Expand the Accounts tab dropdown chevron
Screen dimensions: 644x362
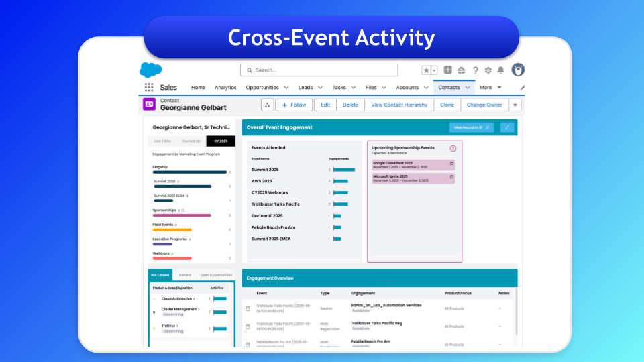point(426,87)
